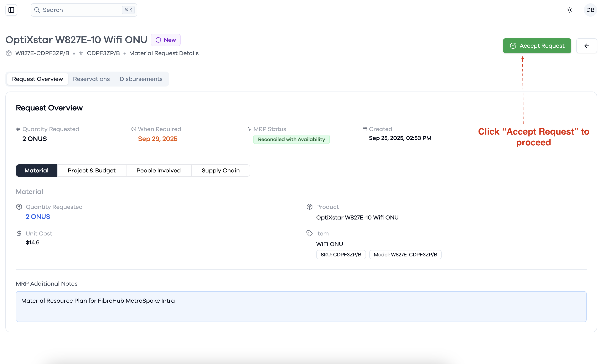
Task: Click the New status badge
Action: point(166,40)
